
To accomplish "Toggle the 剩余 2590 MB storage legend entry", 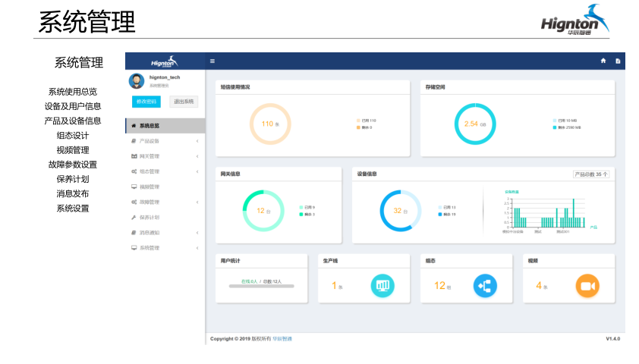I will pos(567,127).
